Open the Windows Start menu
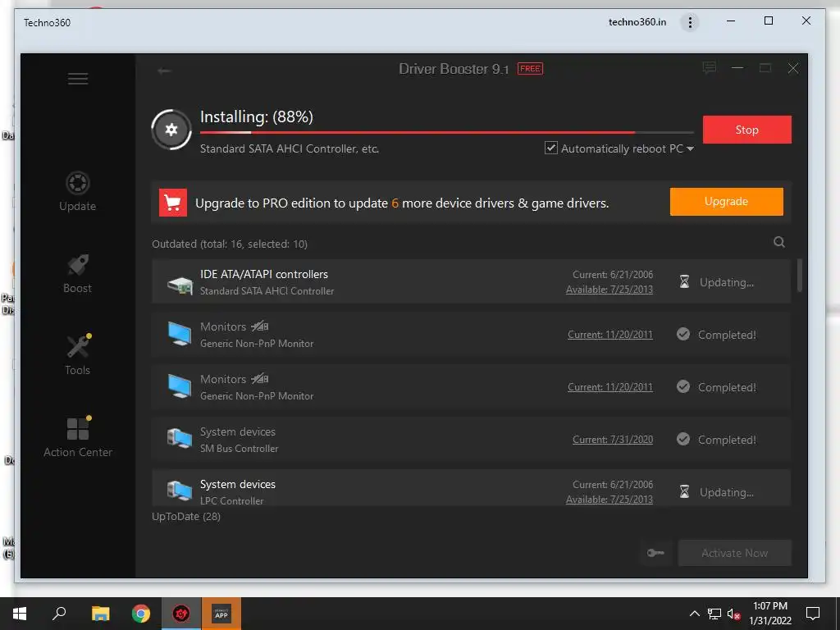The height and width of the screenshot is (630, 840). [x=20, y=614]
